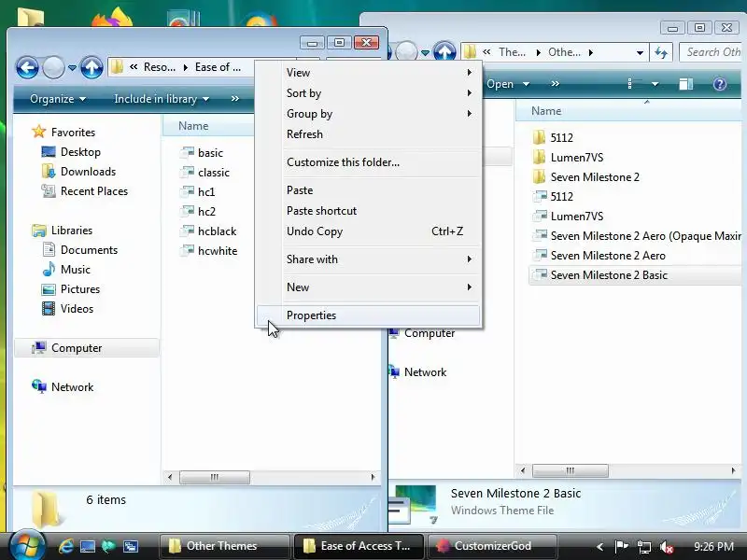747x560 pixels.
Task: Click the up arrow in Ease of Access window
Action: tap(92, 67)
